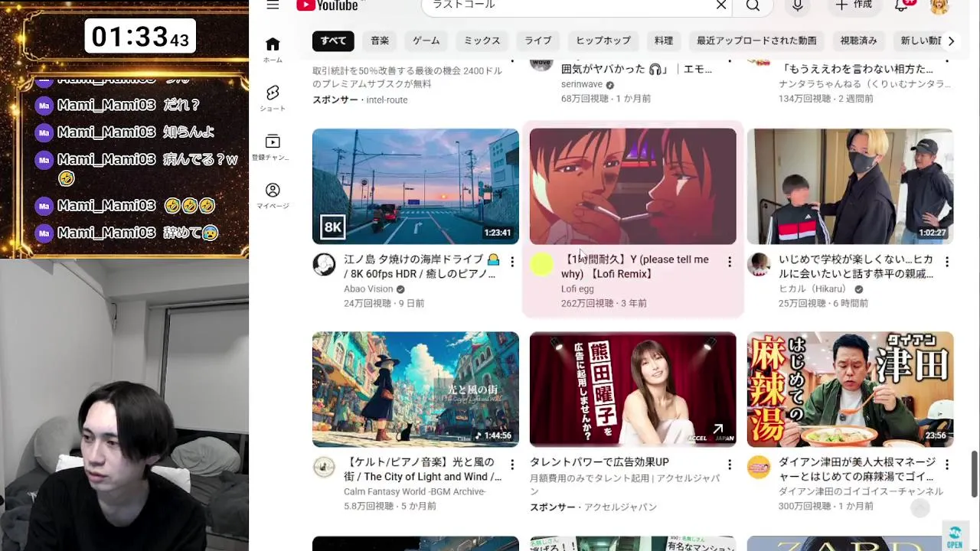Open Lofi egg channel avatar

click(541, 265)
